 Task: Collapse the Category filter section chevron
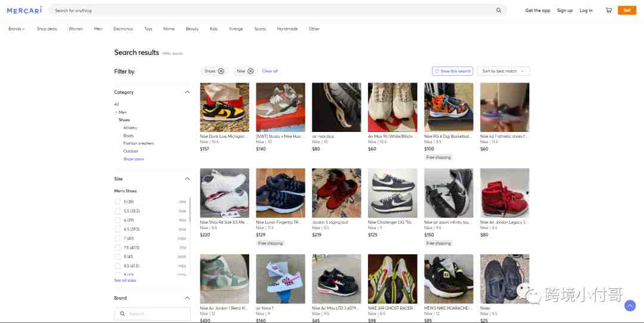pyautogui.click(x=187, y=92)
